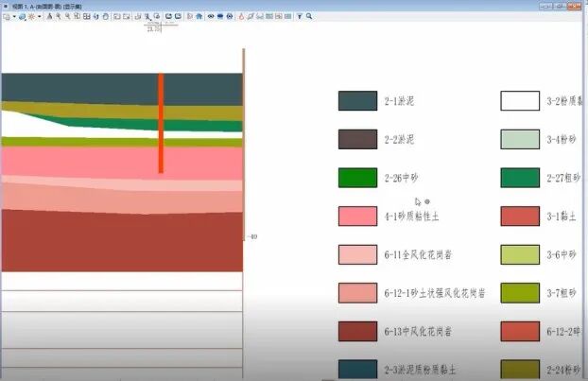
Task: Click the orange sun icon in toolbar
Action: click(x=31, y=17)
